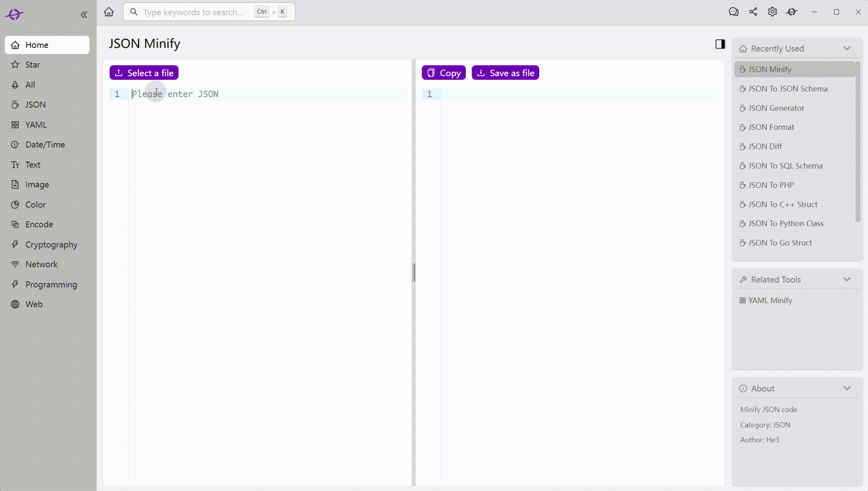Screen dimensions: 868x491
Task: Click the He3 planet icon near settings
Action: click(x=792, y=12)
